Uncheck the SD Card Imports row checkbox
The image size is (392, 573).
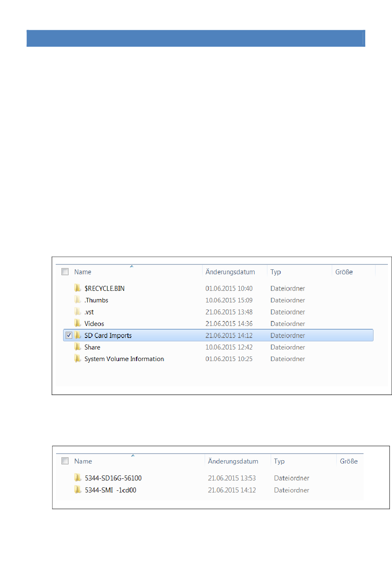point(69,335)
